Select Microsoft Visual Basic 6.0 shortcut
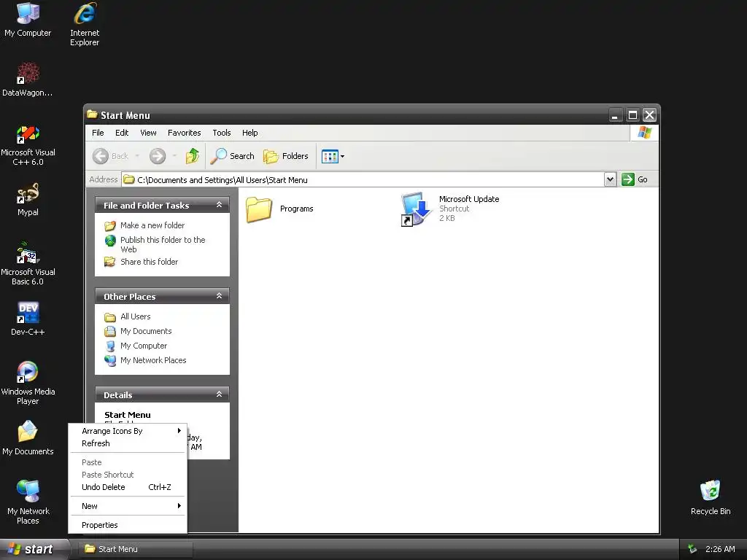Image resolution: width=747 pixels, height=560 pixels. (28, 264)
